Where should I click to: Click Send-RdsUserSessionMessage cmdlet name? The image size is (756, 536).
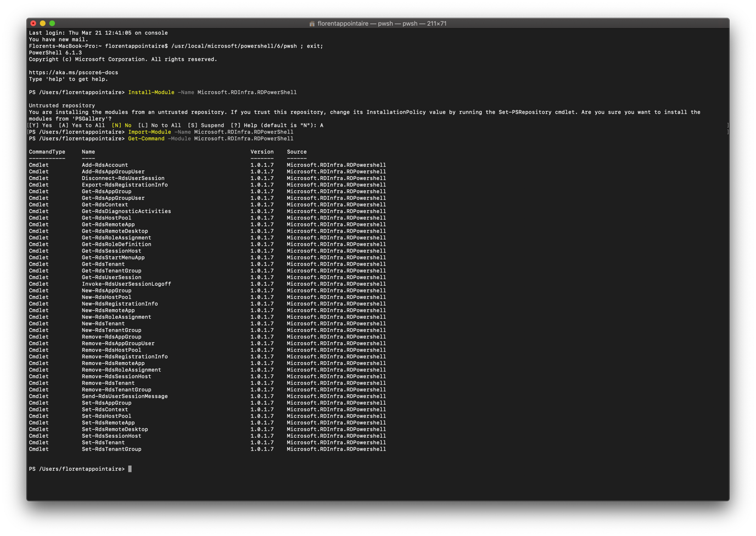[x=125, y=396]
